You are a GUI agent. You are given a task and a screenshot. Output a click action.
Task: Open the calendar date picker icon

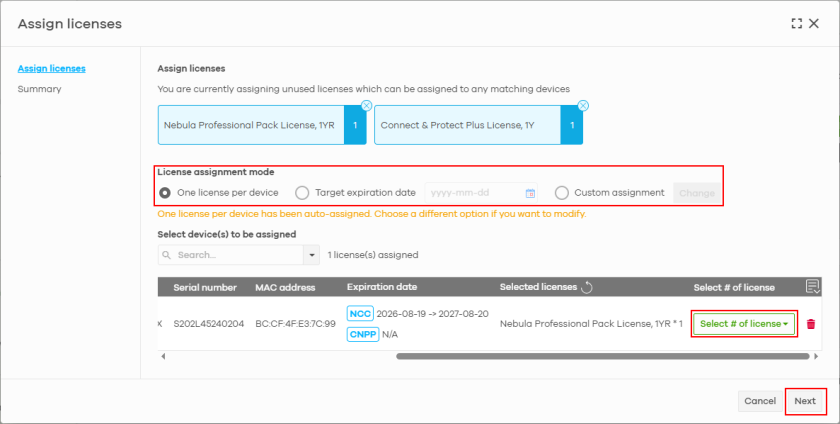[530, 193]
